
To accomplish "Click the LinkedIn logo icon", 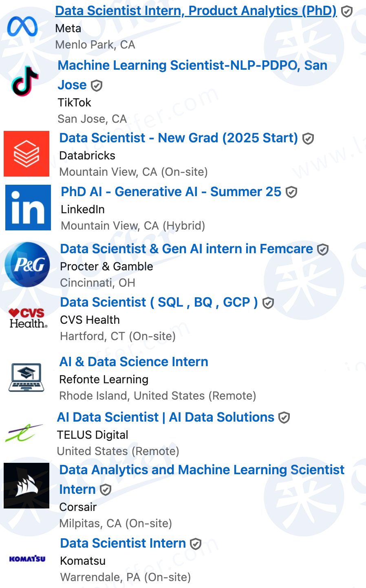I will [28, 208].
